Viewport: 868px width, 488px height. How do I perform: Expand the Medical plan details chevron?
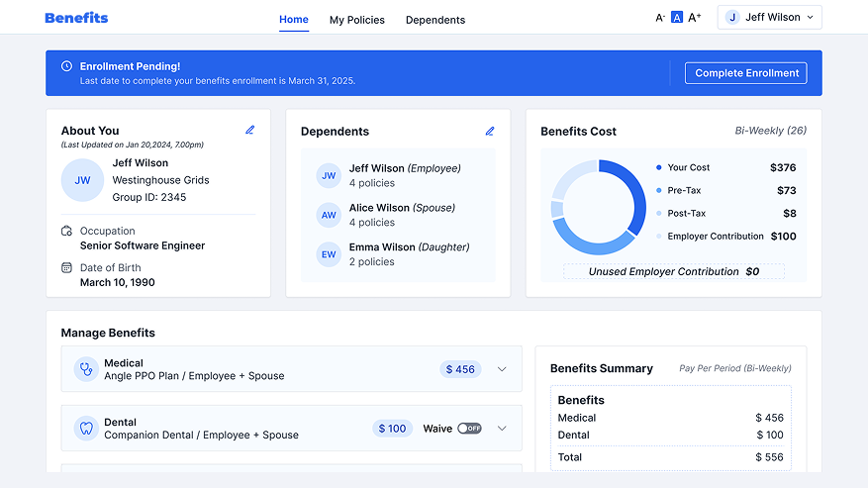coord(502,369)
